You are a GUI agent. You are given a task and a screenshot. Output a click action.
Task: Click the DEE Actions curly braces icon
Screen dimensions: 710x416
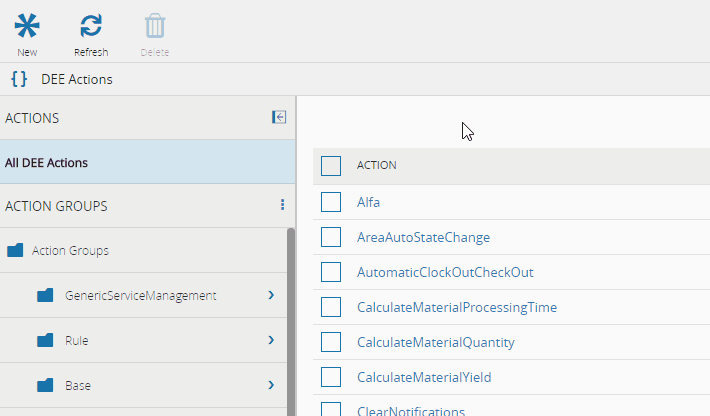point(19,79)
